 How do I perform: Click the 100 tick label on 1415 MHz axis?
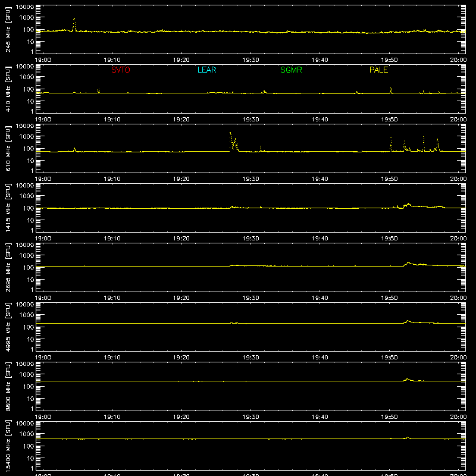[x=29, y=208]
